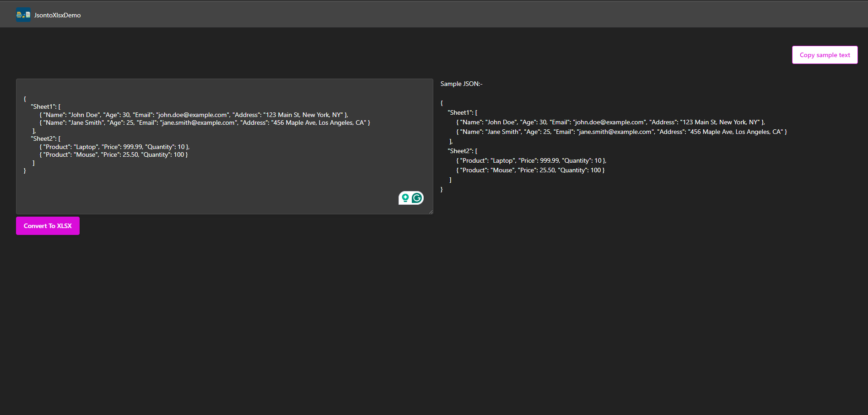Open the JsontoXlsxDemo title link

click(x=57, y=15)
